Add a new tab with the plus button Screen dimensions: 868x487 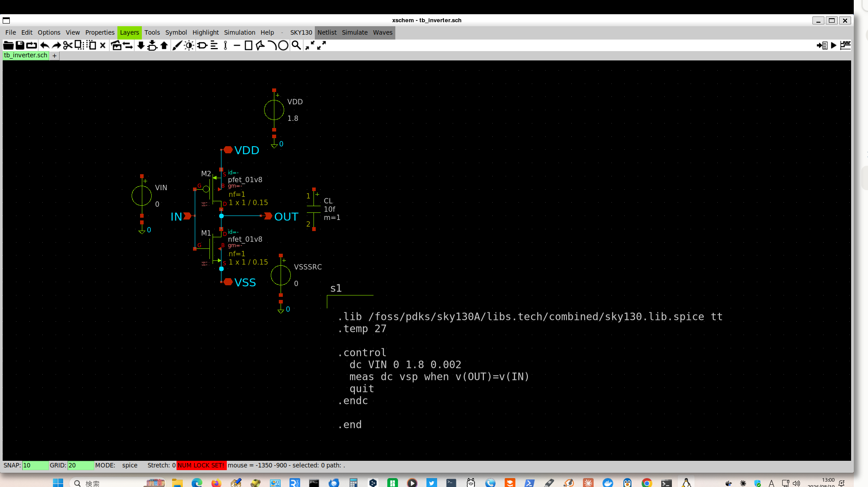click(x=54, y=56)
